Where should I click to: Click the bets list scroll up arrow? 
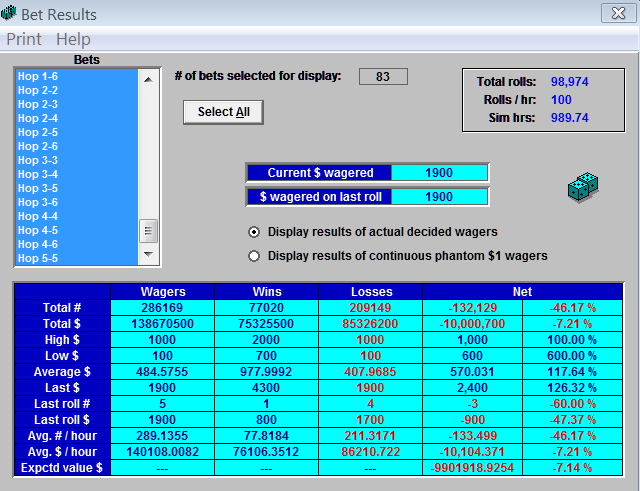tap(148, 80)
